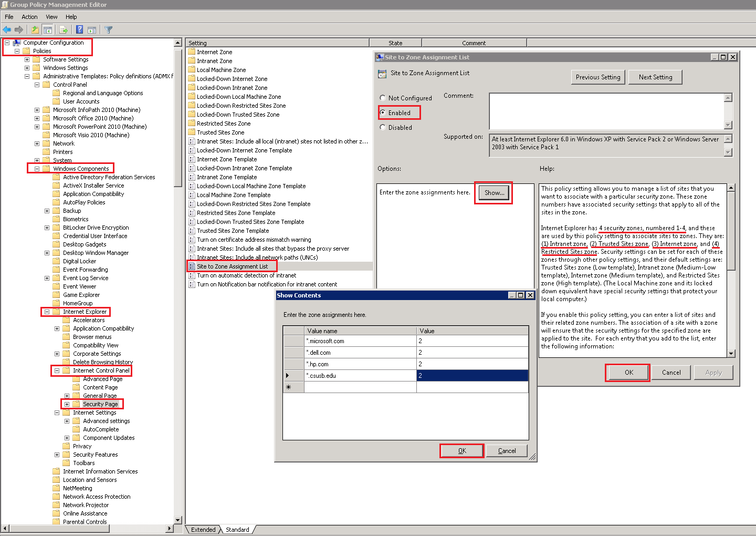
Task: Select the Not Configured radio button
Action: point(383,98)
